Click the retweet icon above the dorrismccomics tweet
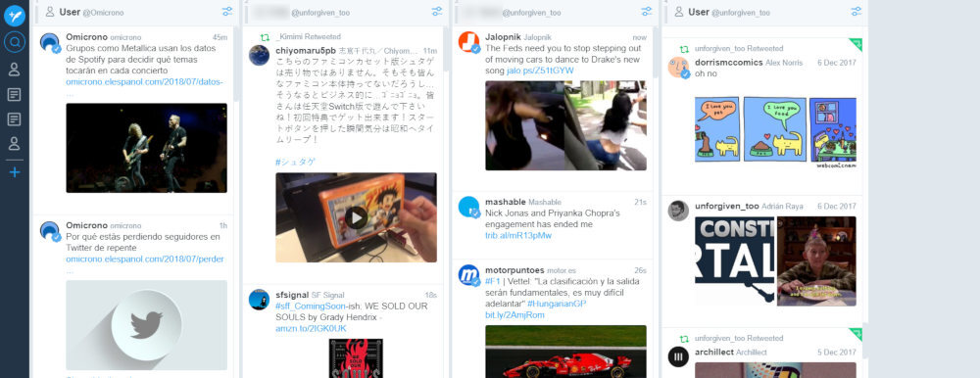The width and height of the screenshot is (980, 378). pyautogui.click(x=684, y=49)
